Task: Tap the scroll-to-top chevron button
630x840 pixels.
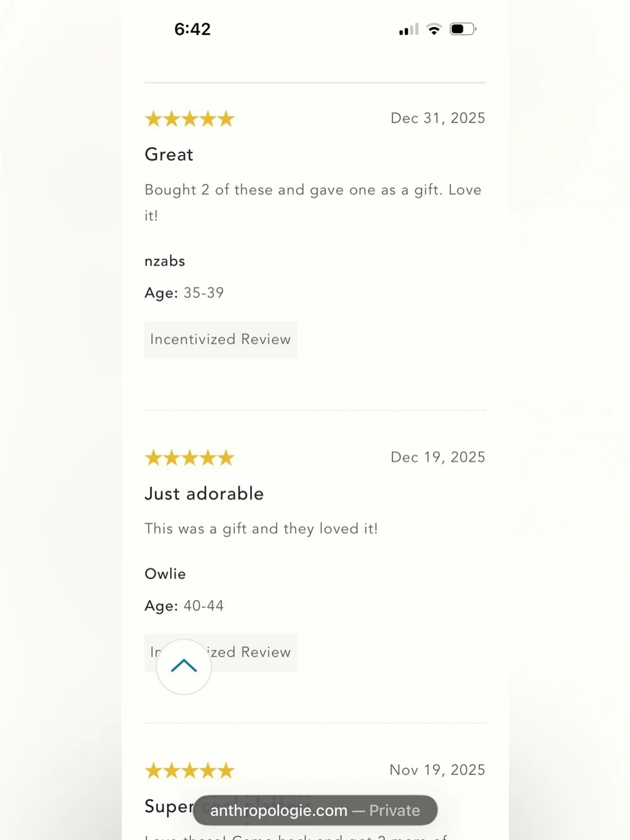Action: tap(184, 667)
